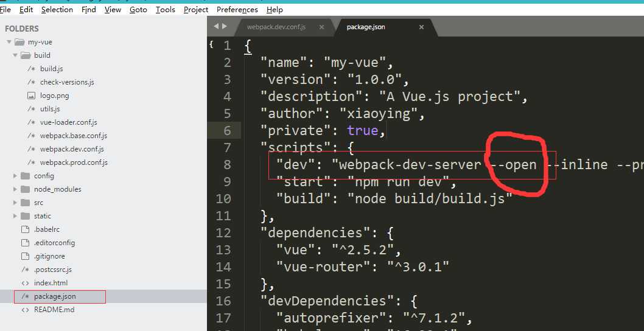Viewport: 644px width, 331px height.
Task: Click the logo.png image file icon
Action: point(31,96)
